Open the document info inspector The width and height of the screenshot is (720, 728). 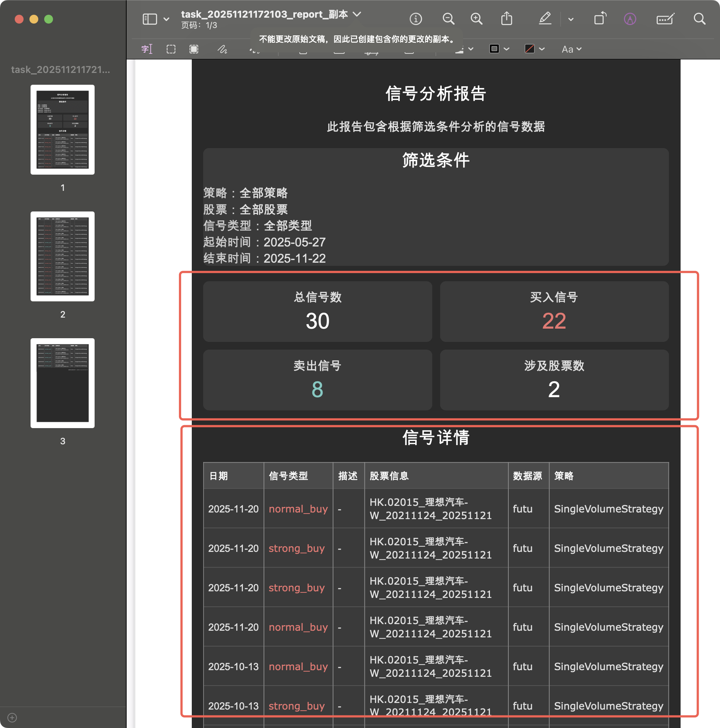[x=416, y=19]
